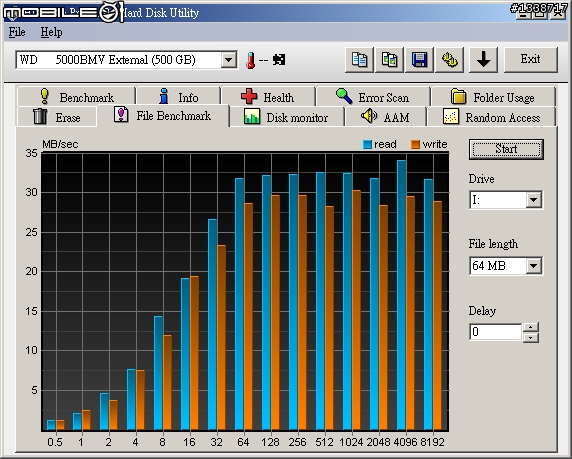Click the save screenshot floppy disk icon
The height and width of the screenshot is (459, 572).
pyautogui.click(x=420, y=59)
